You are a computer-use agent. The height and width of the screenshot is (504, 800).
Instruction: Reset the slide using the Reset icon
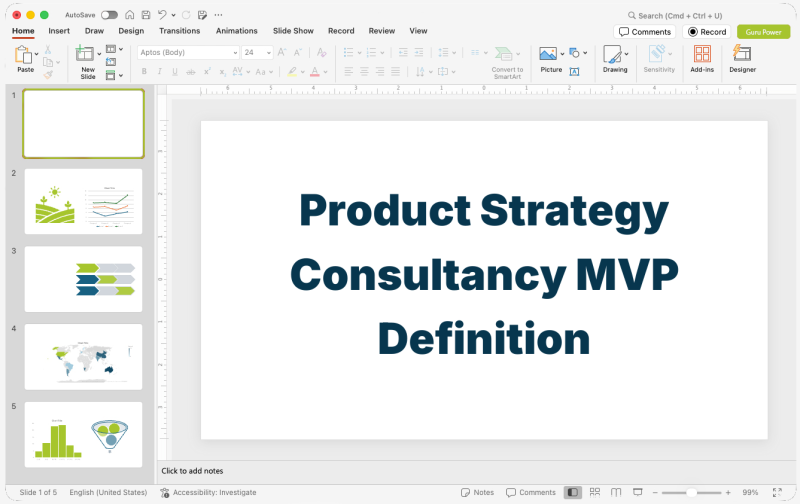pyautogui.click(x=111, y=62)
